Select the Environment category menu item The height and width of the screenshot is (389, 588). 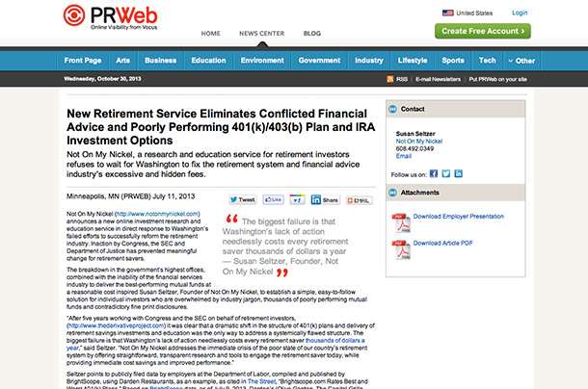[262, 60]
